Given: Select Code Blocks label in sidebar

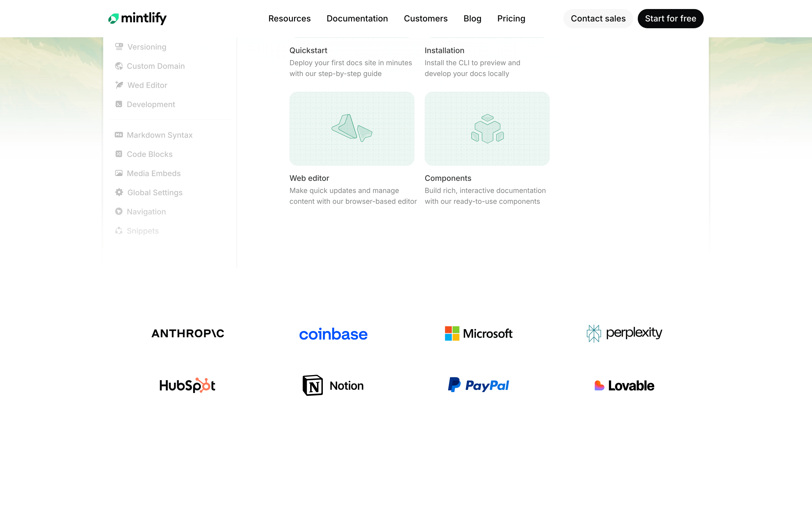Looking at the screenshot, I should [149, 154].
